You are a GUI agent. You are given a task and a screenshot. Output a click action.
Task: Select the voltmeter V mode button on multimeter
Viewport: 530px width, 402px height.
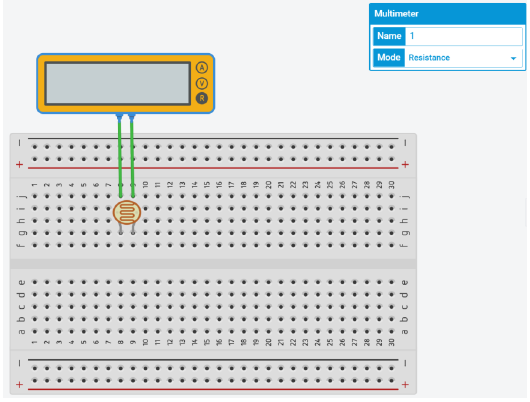coord(202,83)
